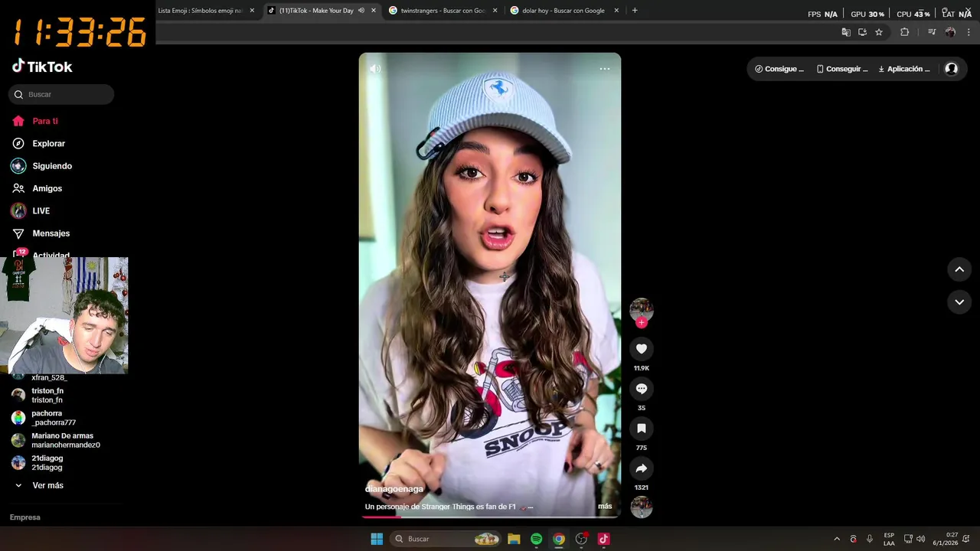Expand the Empresa footer section

[x=25, y=517]
